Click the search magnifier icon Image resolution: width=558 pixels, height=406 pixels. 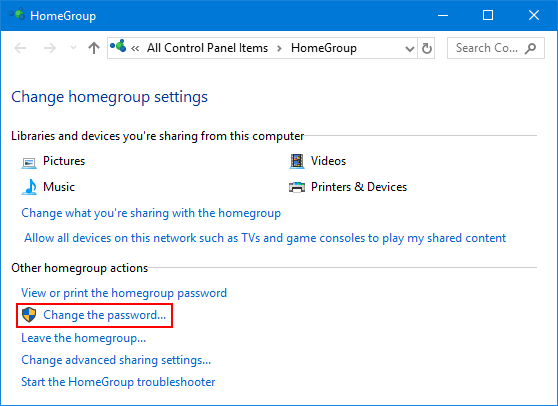[x=530, y=48]
